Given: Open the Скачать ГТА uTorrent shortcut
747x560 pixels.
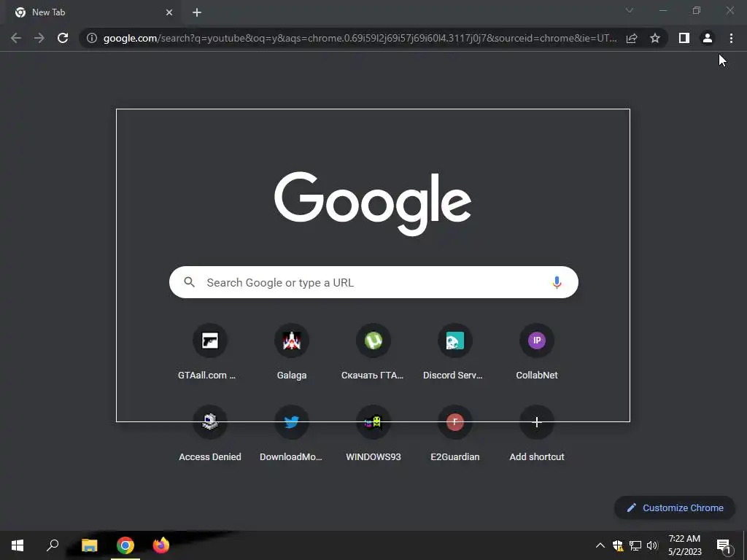Looking at the screenshot, I should 373,352.
